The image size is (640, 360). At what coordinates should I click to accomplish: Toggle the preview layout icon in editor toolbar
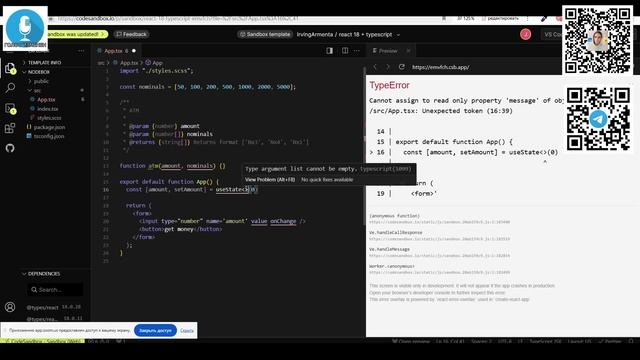point(329,51)
